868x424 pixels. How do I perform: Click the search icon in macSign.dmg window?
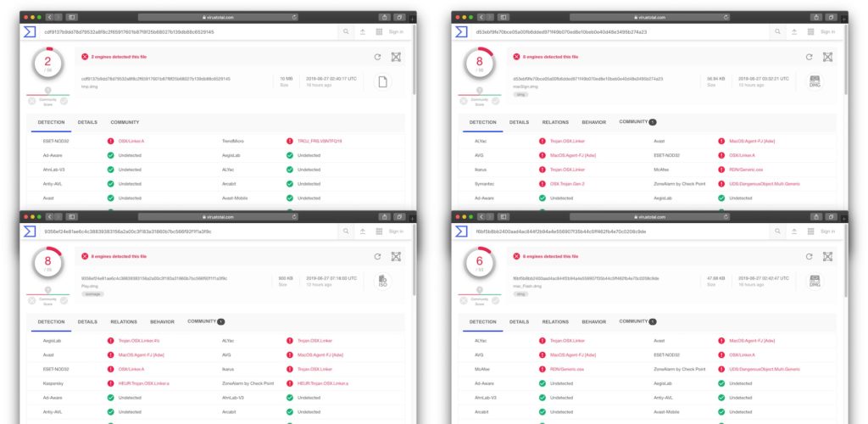(x=778, y=31)
